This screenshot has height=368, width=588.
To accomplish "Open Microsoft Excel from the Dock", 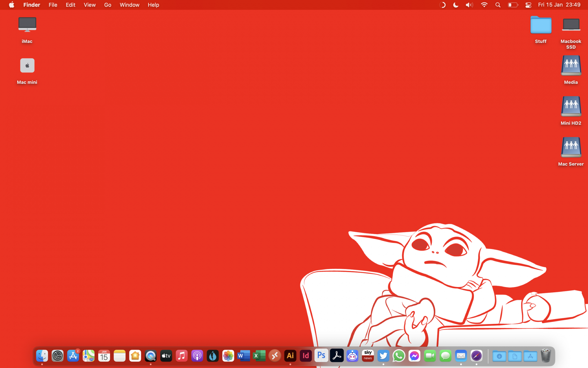I will tap(259, 356).
